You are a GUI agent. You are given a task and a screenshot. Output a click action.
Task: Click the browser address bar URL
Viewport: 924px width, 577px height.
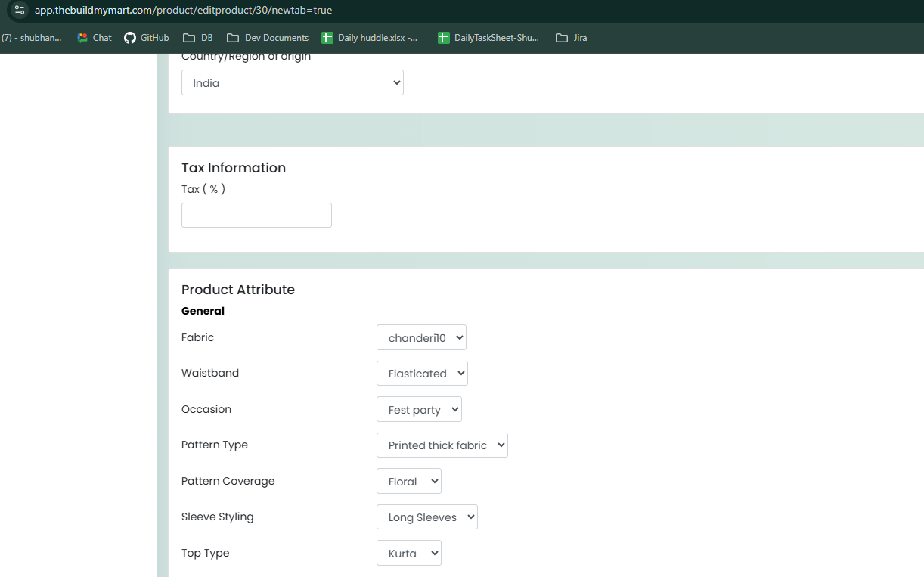point(183,11)
